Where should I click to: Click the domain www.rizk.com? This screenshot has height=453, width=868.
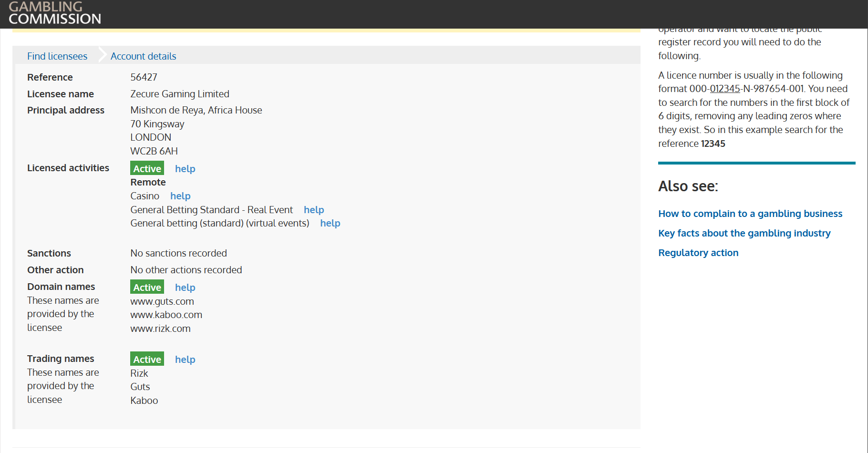click(x=160, y=329)
